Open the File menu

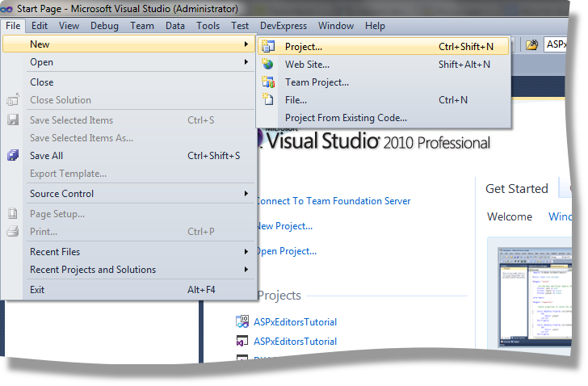(x=13, y=26)
